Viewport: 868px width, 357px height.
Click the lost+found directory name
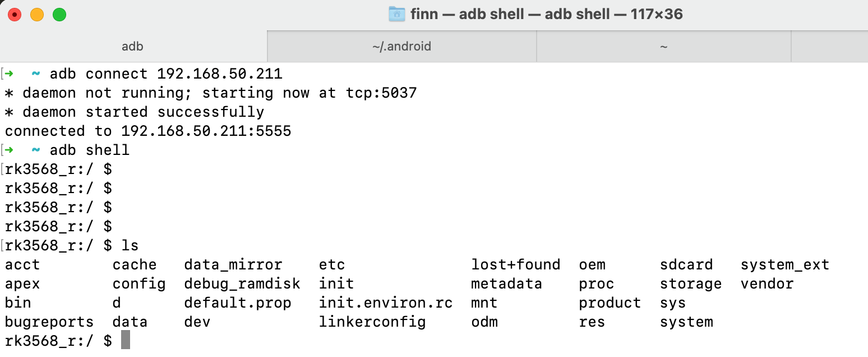(516, 265)
